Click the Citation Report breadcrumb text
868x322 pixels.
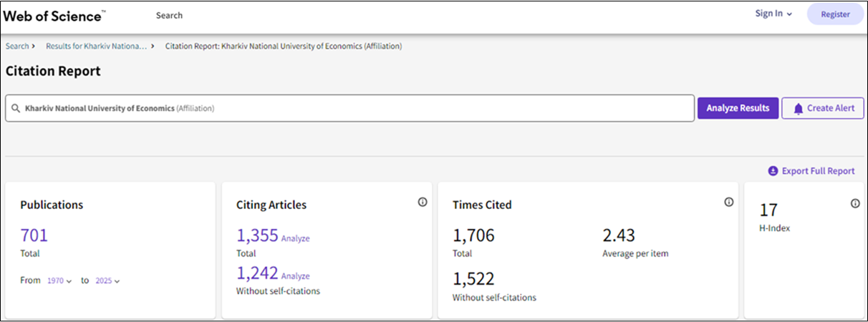[x=284, y=46]
